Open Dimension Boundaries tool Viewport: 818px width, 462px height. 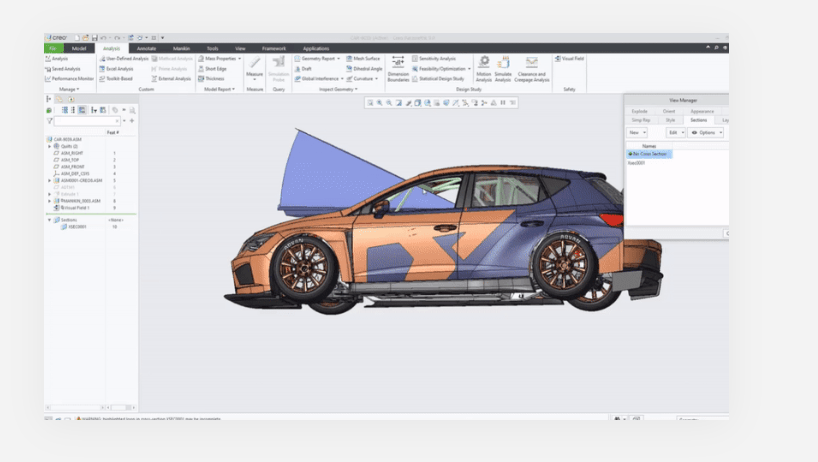coord(398,69)
